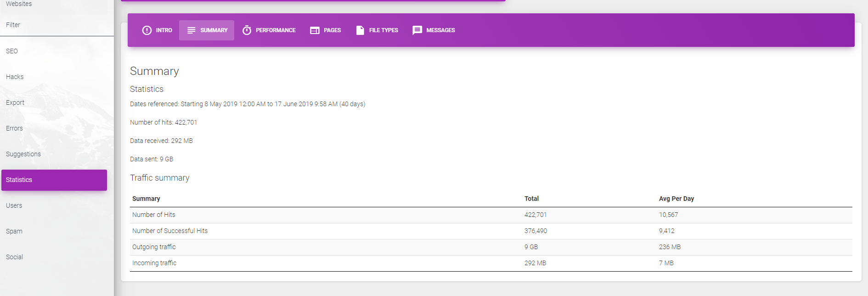Go to Hacks in the sidebar
The image size is (868, 296).
tap(15, 77)
